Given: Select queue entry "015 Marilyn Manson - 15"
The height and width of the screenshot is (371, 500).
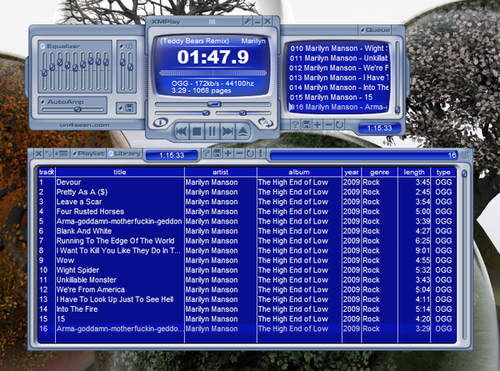Looking at the screenshot, I should click(x=339, y=97).
